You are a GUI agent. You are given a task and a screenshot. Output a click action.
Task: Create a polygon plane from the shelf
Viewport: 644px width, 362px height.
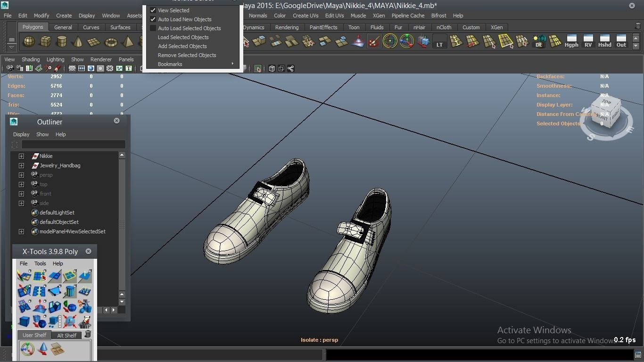click(x=94, y=42)
